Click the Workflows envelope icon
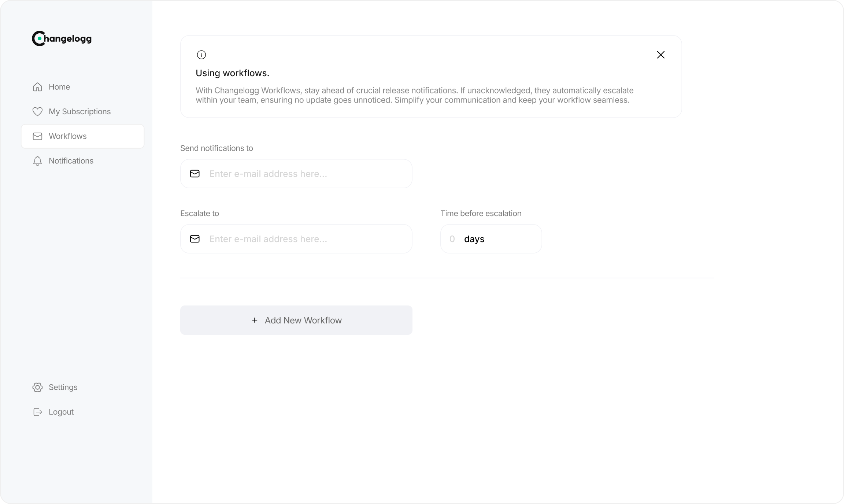 (x=37, y=136)
